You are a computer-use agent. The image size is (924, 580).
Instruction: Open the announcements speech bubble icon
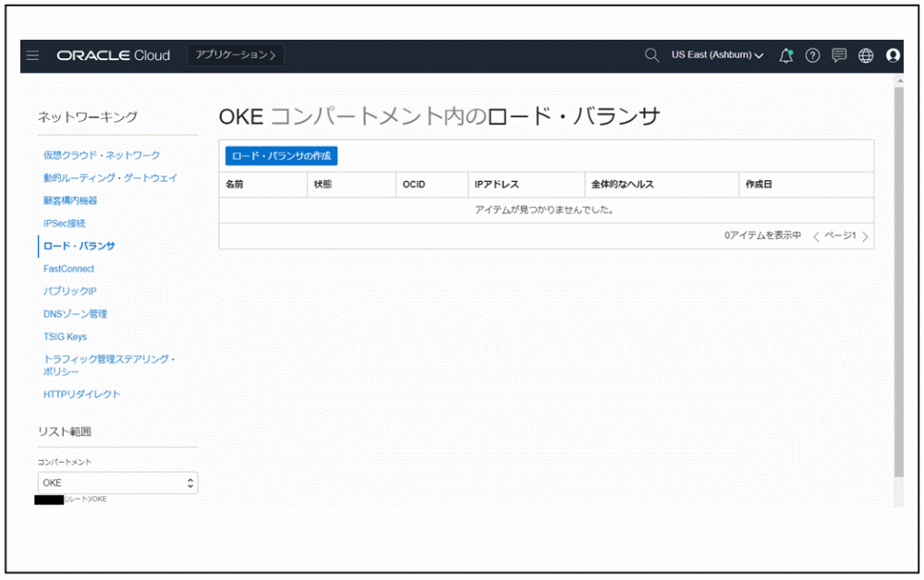839,55
